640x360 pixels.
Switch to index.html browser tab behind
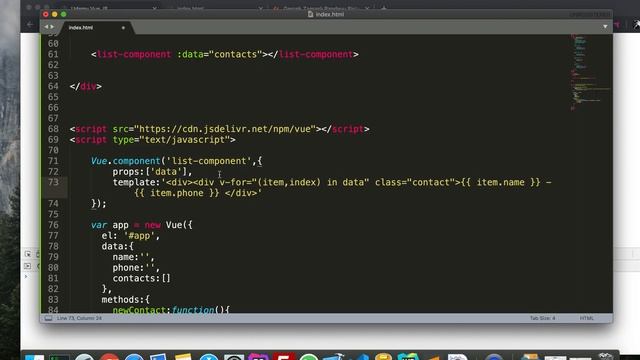(x=190, y=8)
